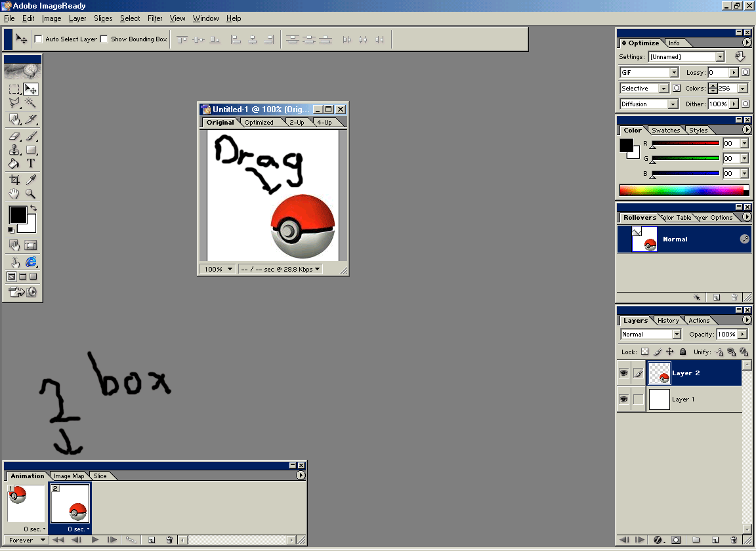
Task: Click the Lossy value input field
Action: click(718, 72)
